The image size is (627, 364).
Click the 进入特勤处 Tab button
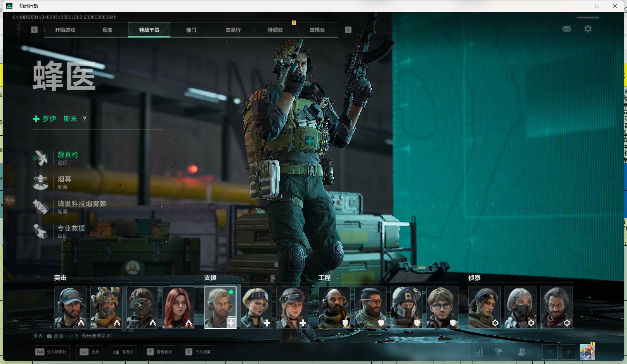[51, 352]
